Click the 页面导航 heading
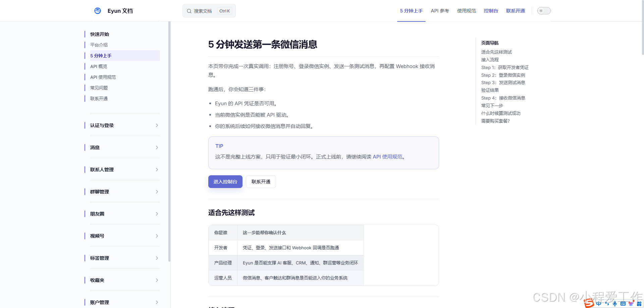The image size is (644, 308). [490, 43]
